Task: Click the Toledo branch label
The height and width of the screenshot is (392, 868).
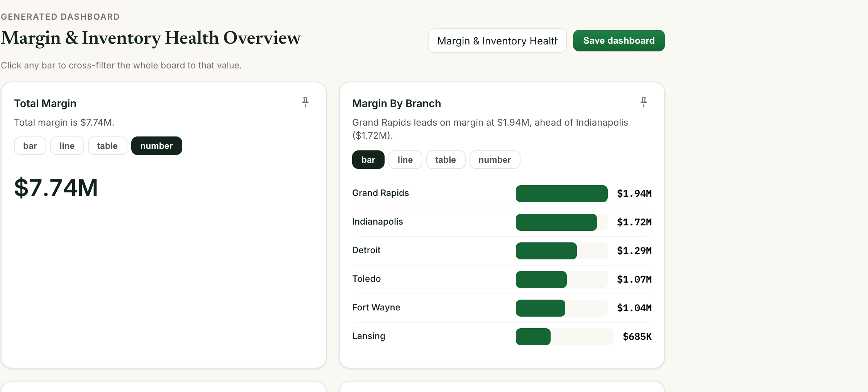Action: coord(366,279)
